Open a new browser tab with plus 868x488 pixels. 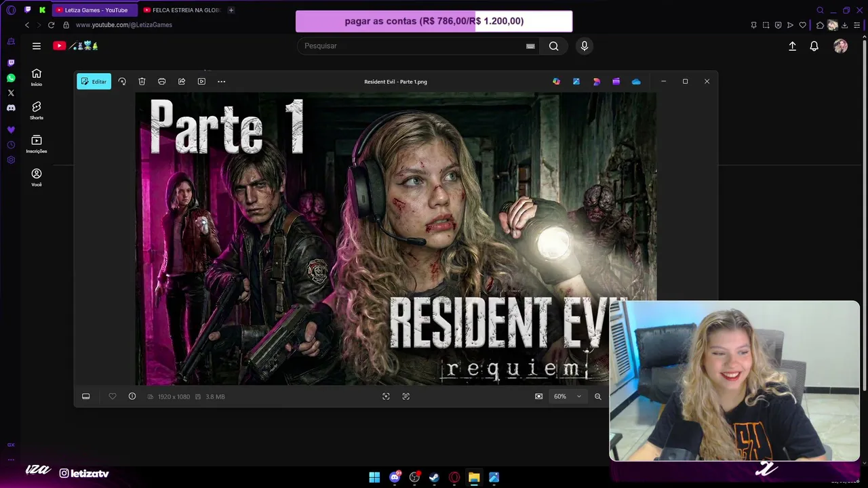click(231, 10)
